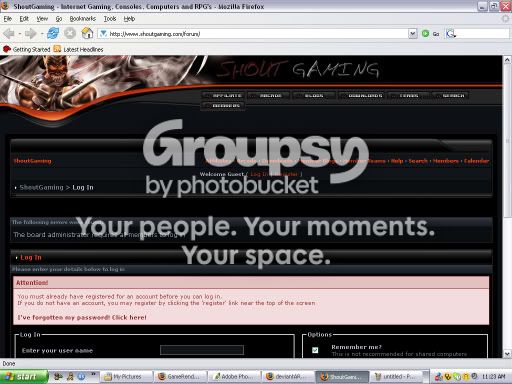Click the Log In link next to Welcome Guest

click(259, 174)
